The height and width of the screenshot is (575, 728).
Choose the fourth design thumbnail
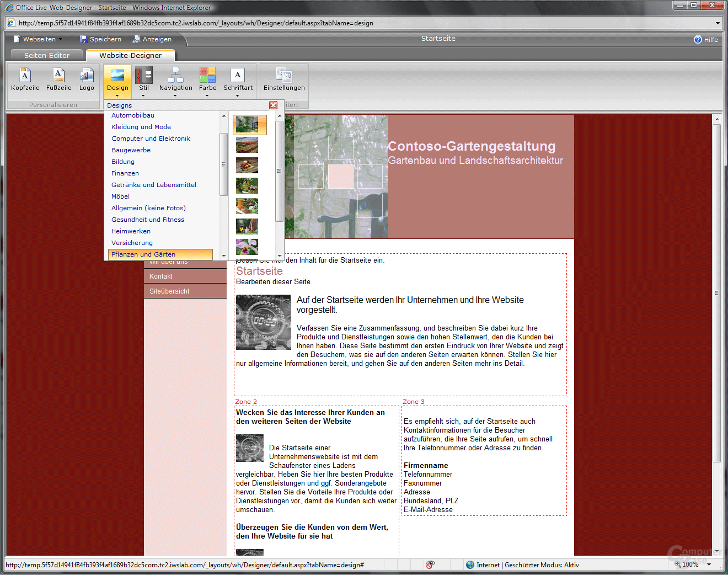coord(247,186)
